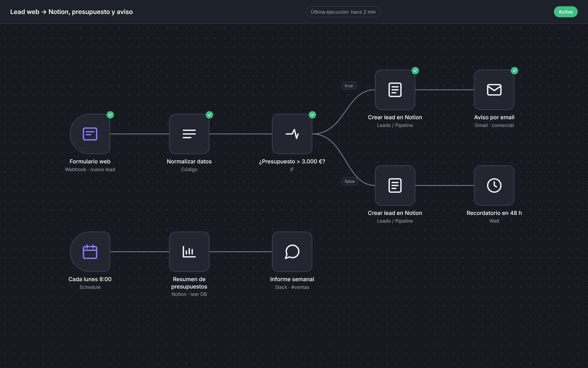Select the Aviso por email Gmail node

494,90
